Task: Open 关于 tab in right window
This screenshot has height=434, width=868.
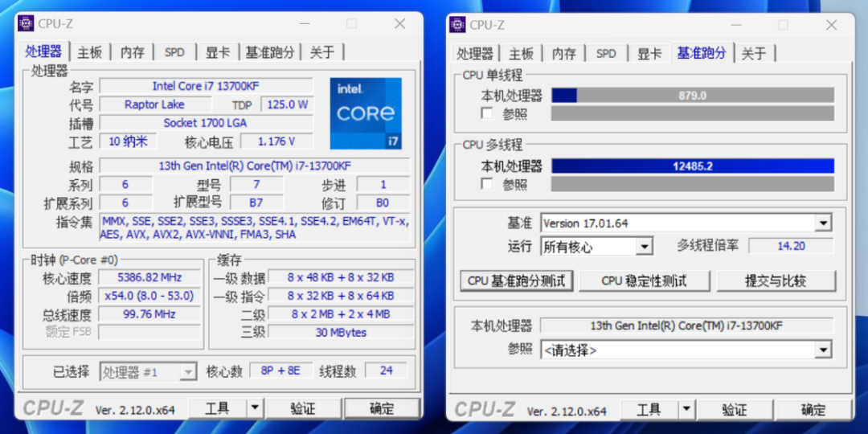Action: tap(754, 54)
